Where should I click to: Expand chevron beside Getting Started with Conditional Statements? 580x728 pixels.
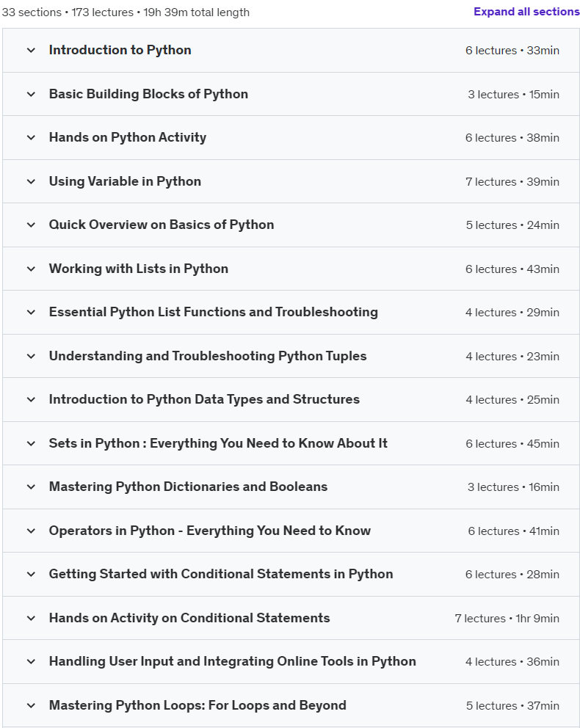[x=31, y=574]
